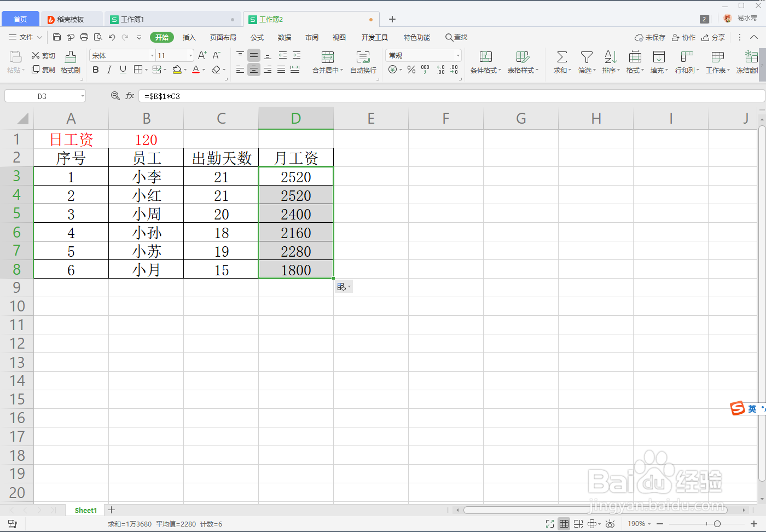The height and width of the screenshot is (532, 766).
Task: Click the Copy (复制) button
Action: click(x=43, y=70)
